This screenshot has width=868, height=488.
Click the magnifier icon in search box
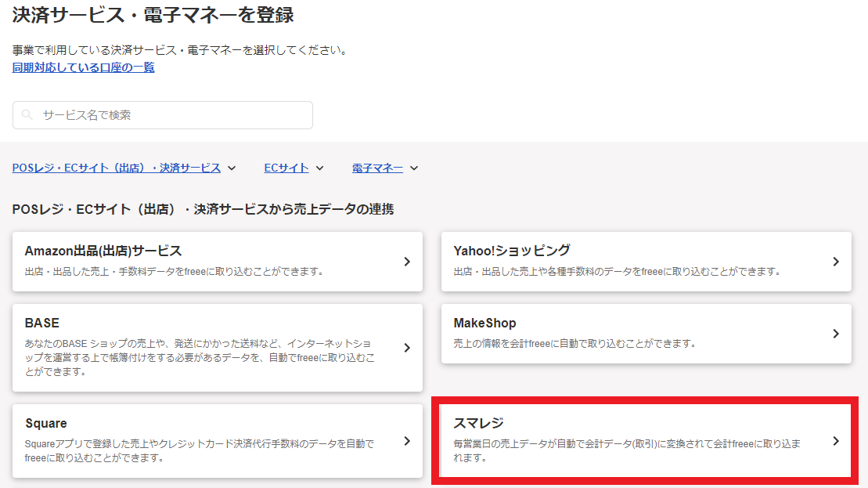pos(27,115)
